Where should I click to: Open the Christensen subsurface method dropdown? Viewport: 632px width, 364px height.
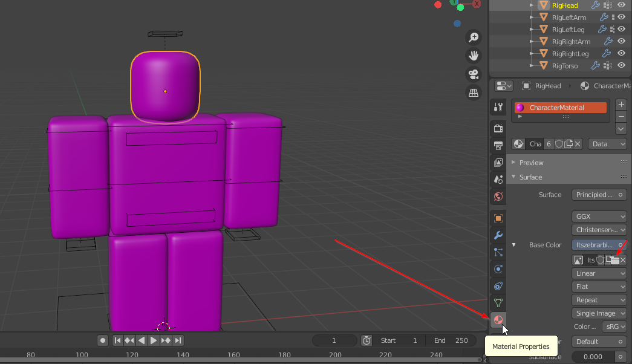coord(599,230)
